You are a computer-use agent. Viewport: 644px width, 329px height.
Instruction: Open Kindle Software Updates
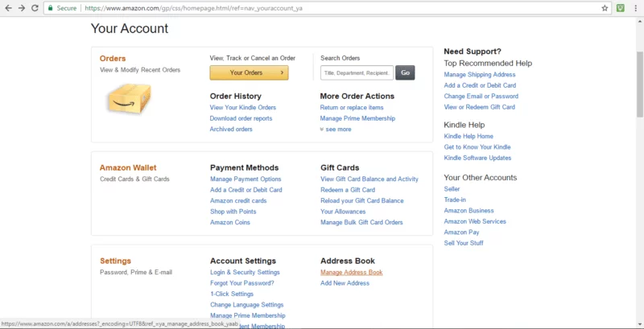click(477, 158)
